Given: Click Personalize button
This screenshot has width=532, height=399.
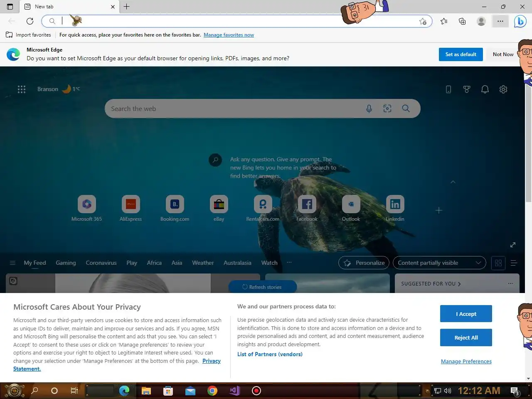Looking at the screenshot, I should click(x=364, y=263).
